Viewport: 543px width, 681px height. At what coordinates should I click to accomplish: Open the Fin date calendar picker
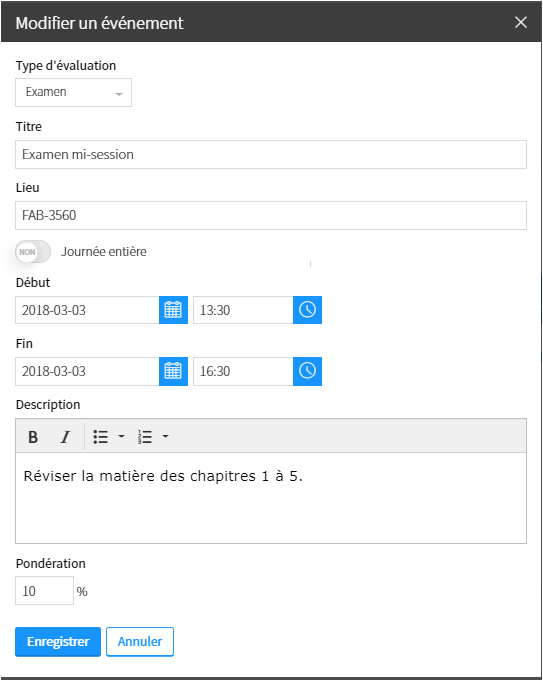173,371
